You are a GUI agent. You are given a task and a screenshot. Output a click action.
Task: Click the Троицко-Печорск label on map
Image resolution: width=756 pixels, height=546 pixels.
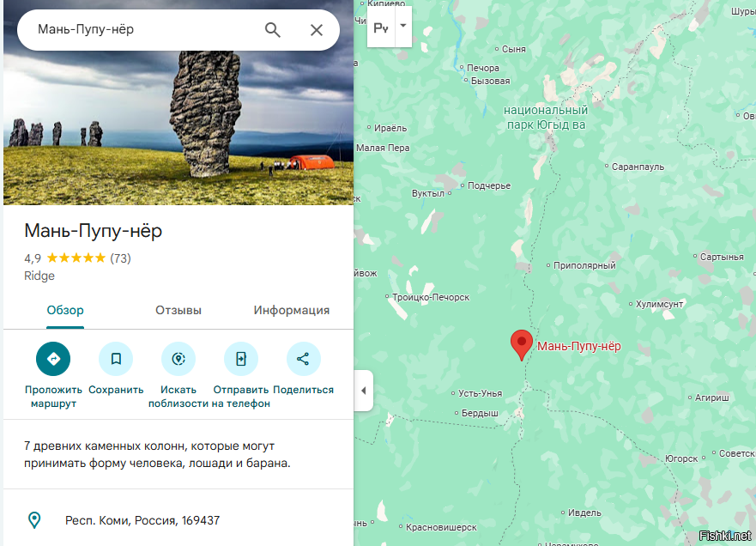pyautogui.click(x=431, y=297)
